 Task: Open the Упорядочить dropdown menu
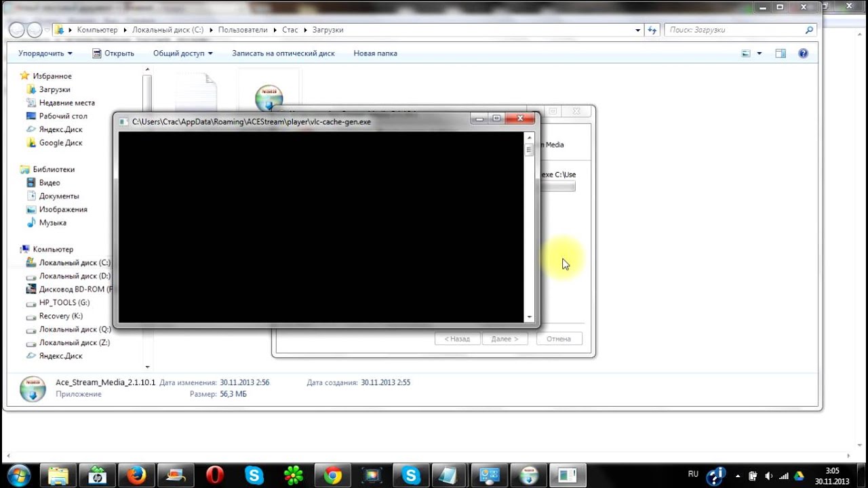45,53
